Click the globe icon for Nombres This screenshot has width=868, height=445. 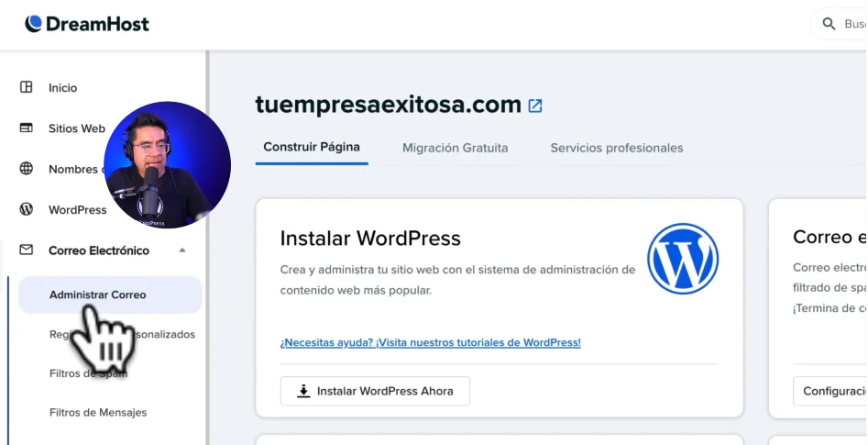(x=26, y=169)
